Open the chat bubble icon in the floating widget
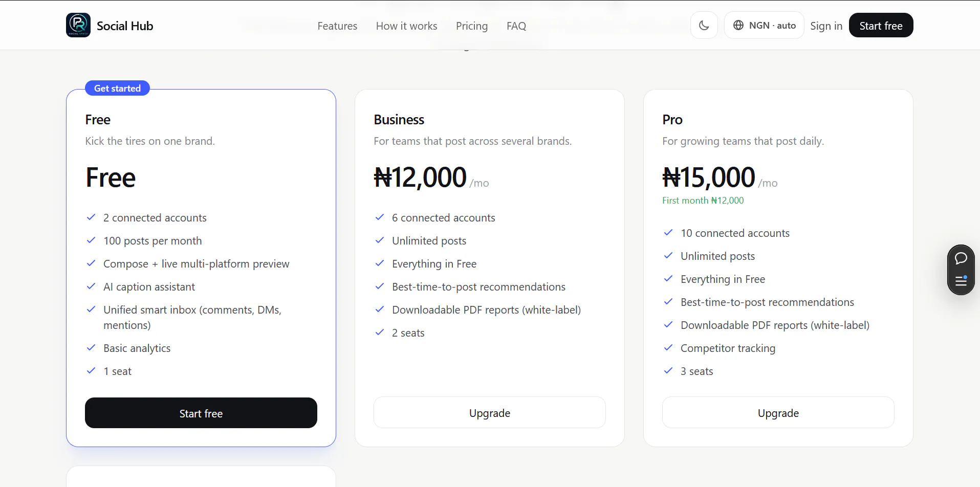This screenshot has width=980, height=487. [x=961, y=258]
